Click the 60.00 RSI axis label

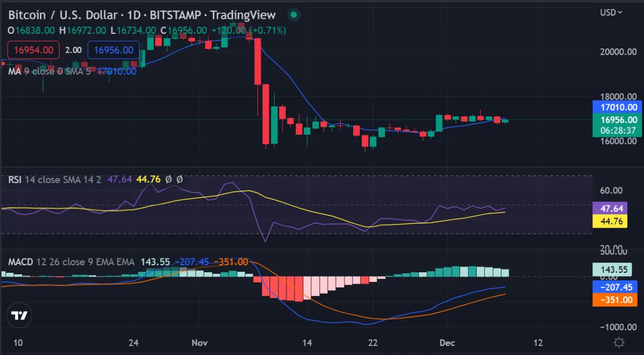(611, 190)
